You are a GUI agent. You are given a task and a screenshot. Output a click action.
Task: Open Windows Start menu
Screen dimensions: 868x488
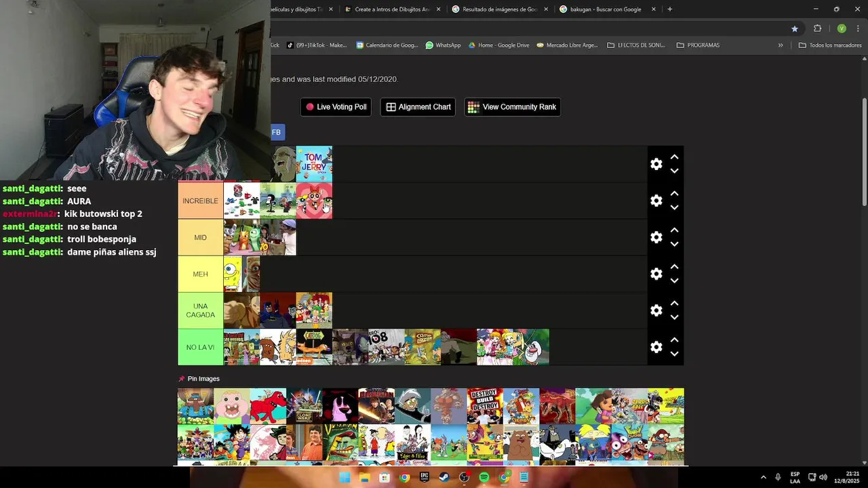pyautogui.click(x=344, y=477)
